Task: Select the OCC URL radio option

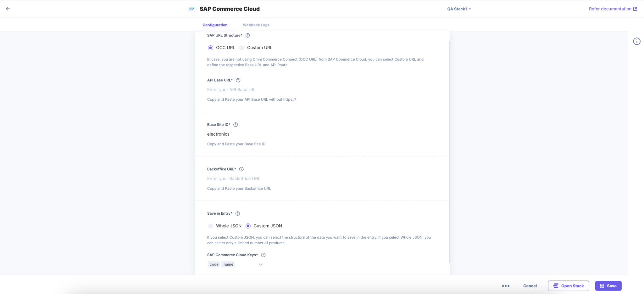Action: click(210, 48)
